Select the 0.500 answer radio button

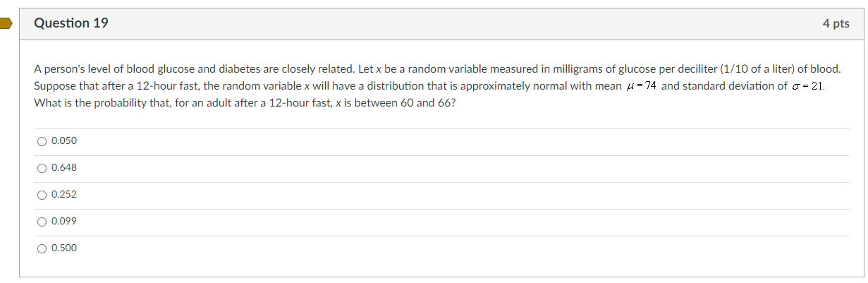tap(42, 248)
